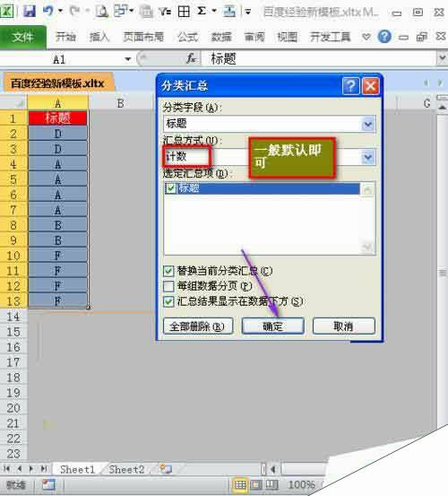Click the dialog help question button
This screenshot has height=496, width=448.
(350, 86)
